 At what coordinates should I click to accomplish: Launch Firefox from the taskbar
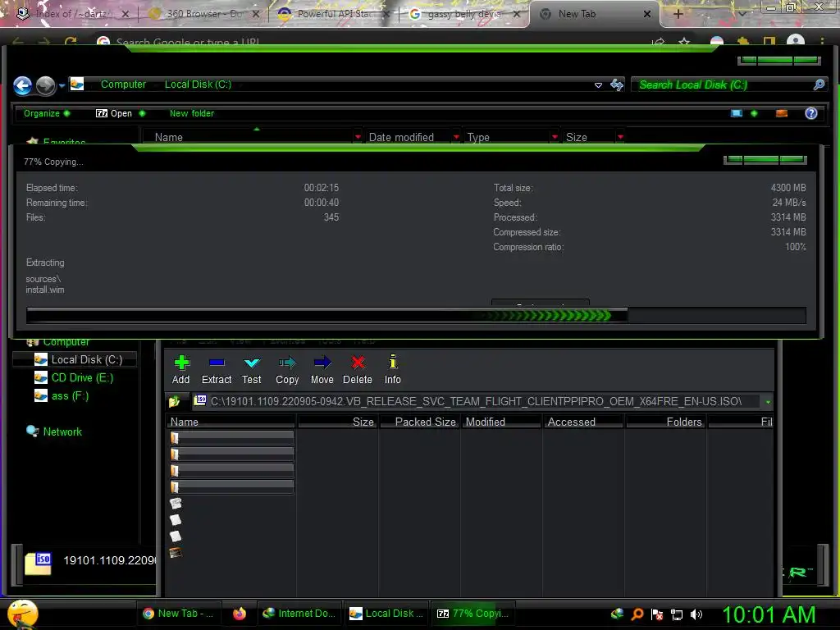pos(240,614)
